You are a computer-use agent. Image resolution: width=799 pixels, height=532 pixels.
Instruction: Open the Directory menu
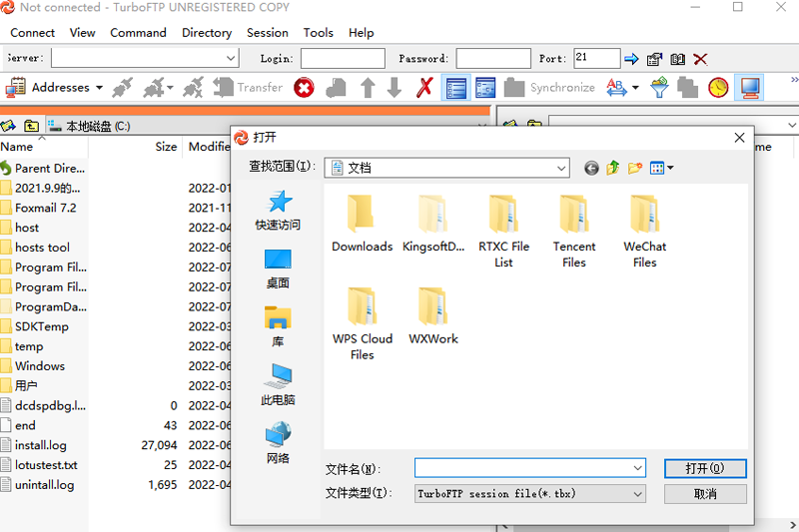click(x=207, y=33)
